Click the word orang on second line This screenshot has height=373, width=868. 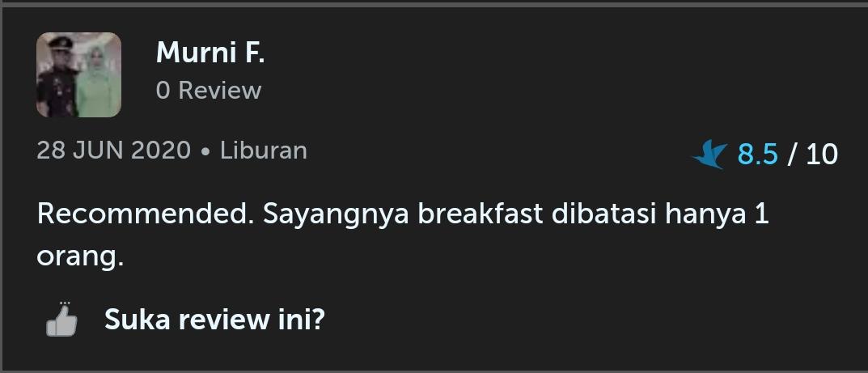click(80, 257)
